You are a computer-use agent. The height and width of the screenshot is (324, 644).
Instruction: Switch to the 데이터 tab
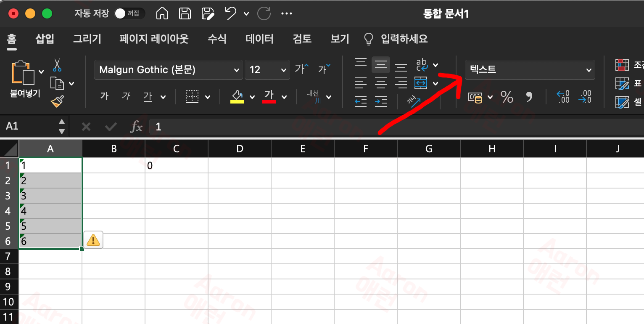pyautogui.click(x=259, y=39)
